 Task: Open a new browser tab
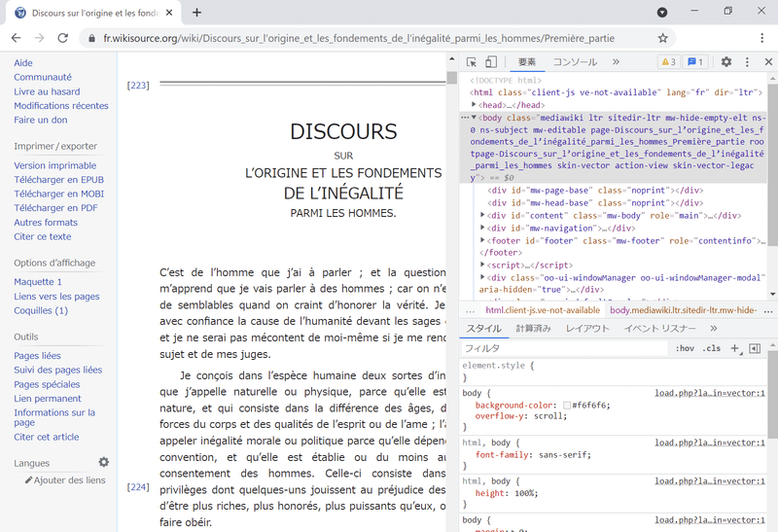pyautogui.click(x=197, y=13)
